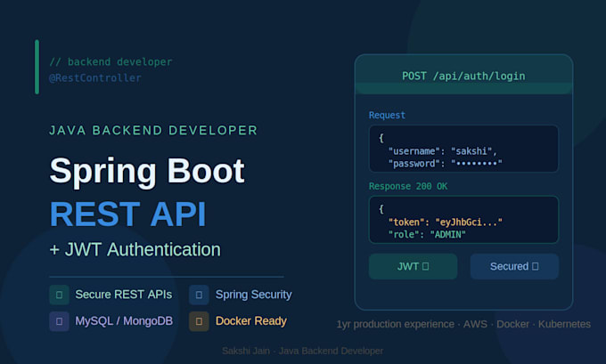Click the "username": "sakshi" line
Screen dimensions: 606x364
pyautogui.click(x=443, y=151)
